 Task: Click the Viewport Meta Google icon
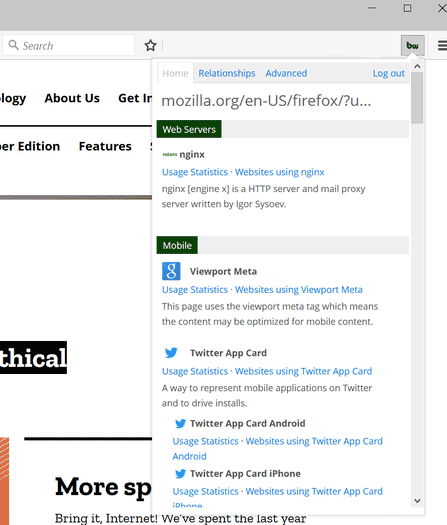[171, 271]
